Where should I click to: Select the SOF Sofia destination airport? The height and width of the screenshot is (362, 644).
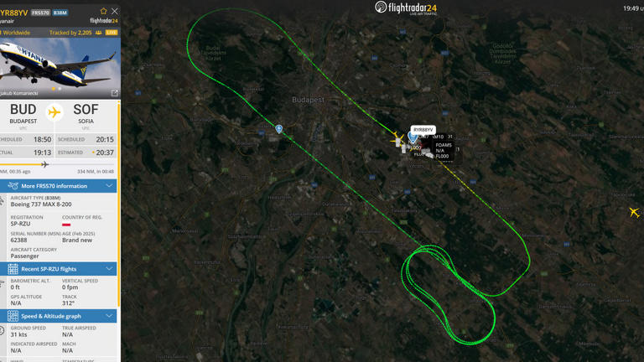pos(86,114)
